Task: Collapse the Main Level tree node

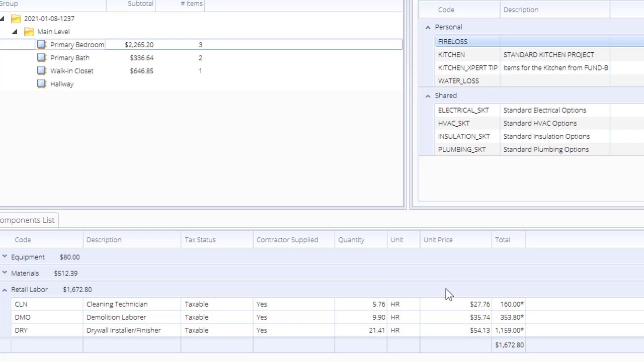Action: (15, 32)
